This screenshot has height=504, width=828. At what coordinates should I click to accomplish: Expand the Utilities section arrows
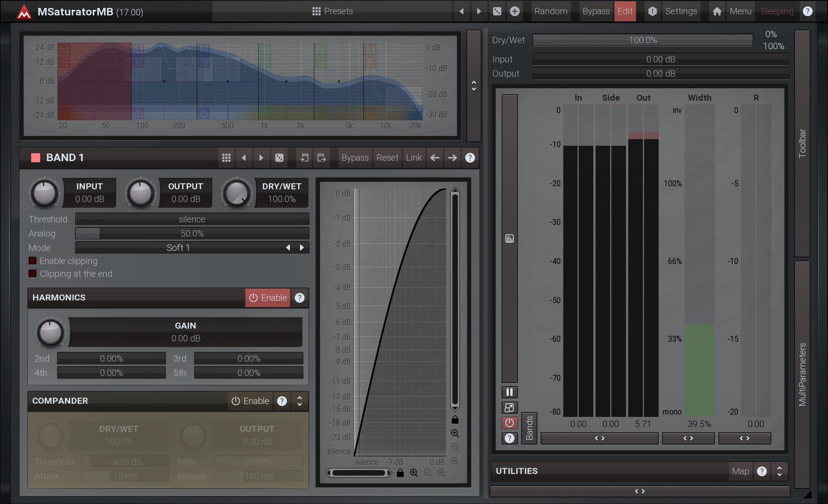point(780,471)
